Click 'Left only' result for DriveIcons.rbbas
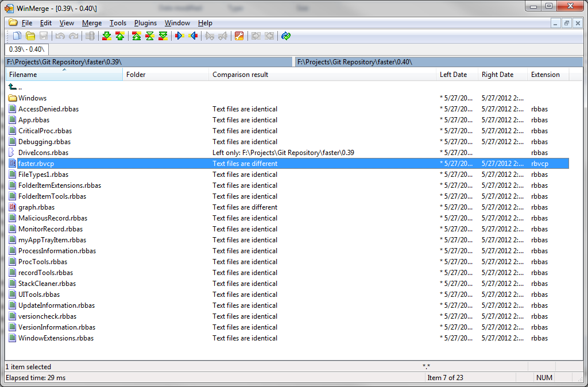Viewport: 588px width, 387px height. [x=283, y=153]
